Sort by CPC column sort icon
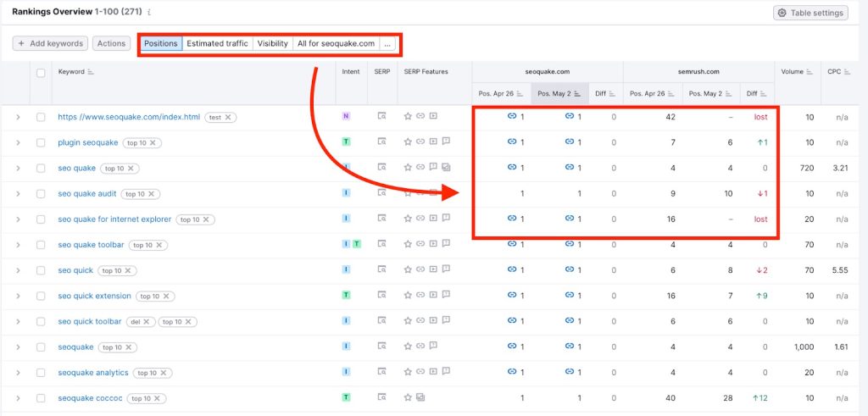Image resolution: width=868 pixels, height=416 pixels. [x=847, y=72]
